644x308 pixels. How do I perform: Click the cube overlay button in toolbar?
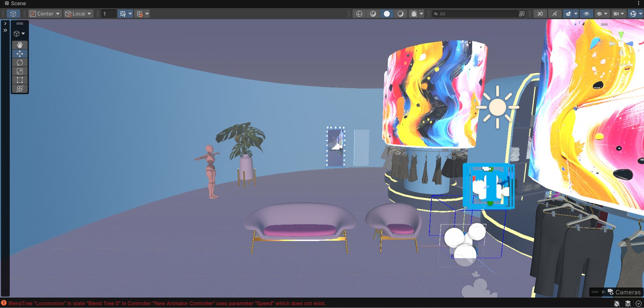tap(13, 14)
